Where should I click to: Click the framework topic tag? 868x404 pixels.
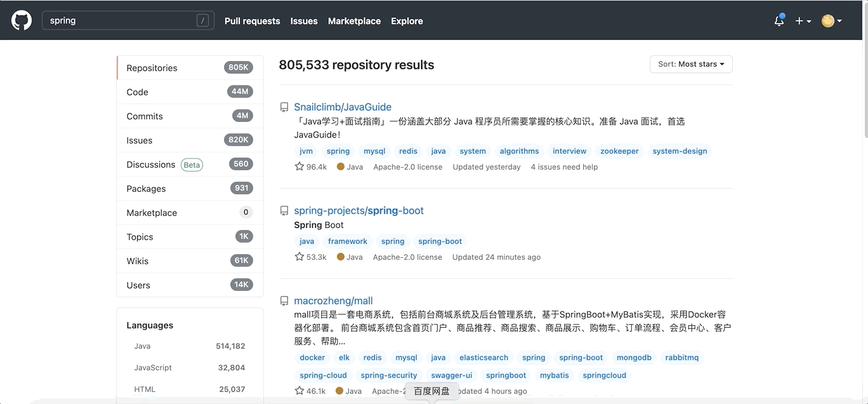348,241
